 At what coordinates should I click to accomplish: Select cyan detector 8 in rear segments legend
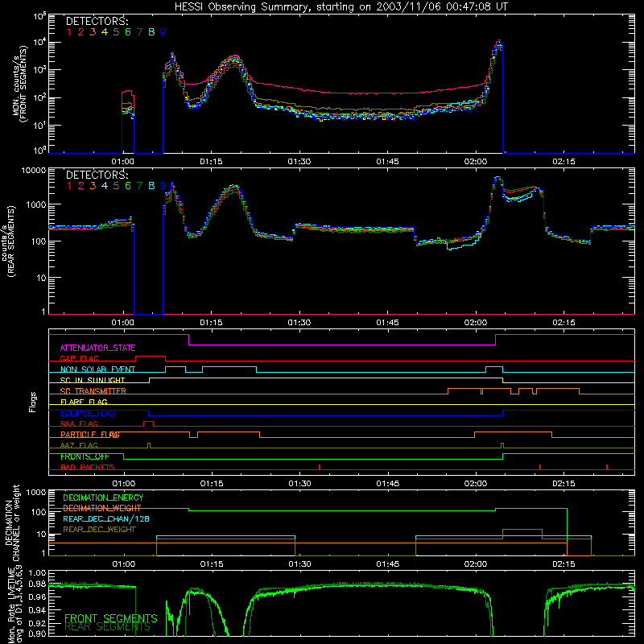tap(151, 186)
